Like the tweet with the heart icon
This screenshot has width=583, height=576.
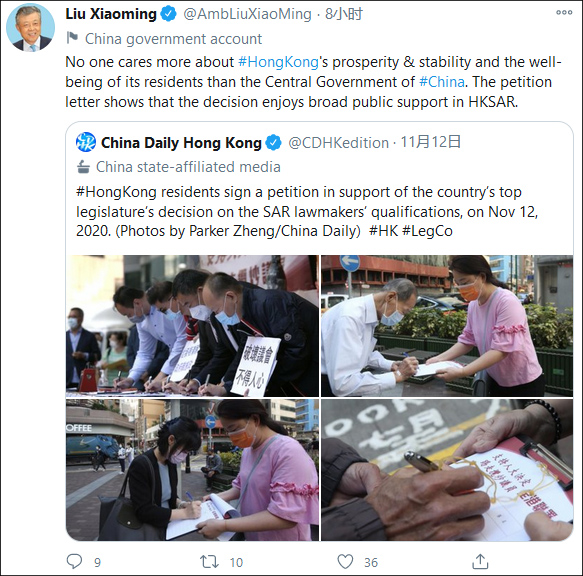coord(345,561)
